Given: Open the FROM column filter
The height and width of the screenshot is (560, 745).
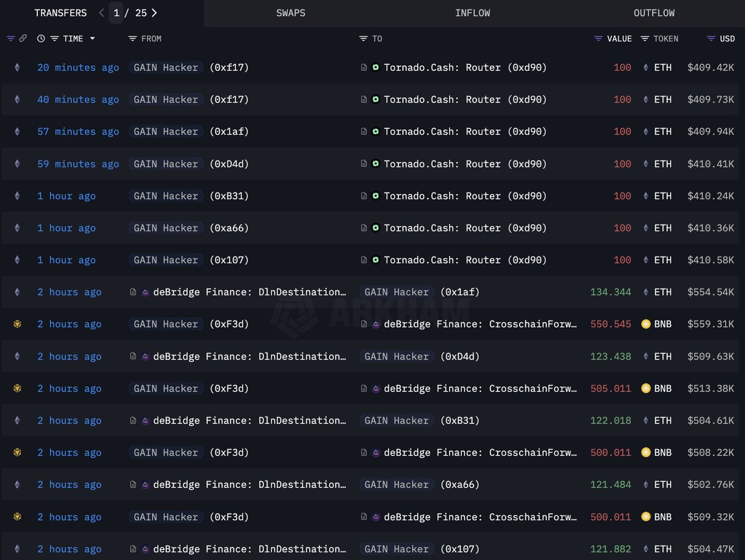Looking at the screenshot, I should pos(132,38).
